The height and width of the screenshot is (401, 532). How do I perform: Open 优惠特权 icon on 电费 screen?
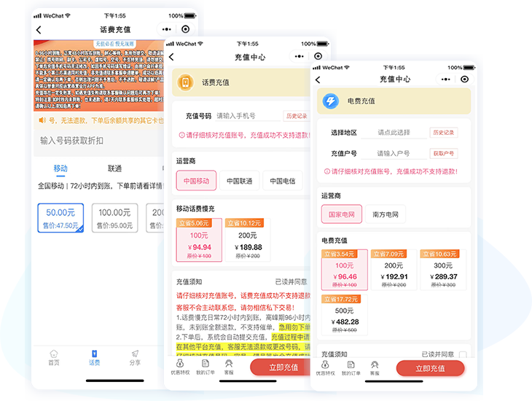325,368
